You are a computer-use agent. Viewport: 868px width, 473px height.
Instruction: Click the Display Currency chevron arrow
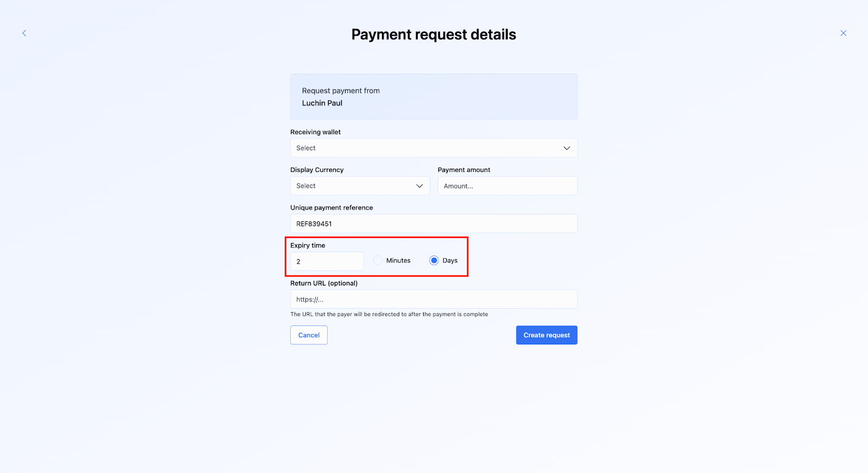(419, 186)
